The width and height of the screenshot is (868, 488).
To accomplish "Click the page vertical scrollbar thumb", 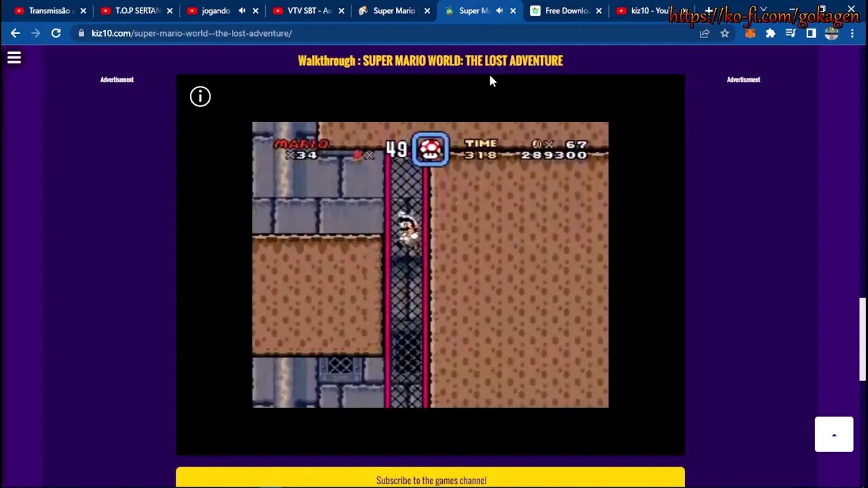I will tap(863, 340).
